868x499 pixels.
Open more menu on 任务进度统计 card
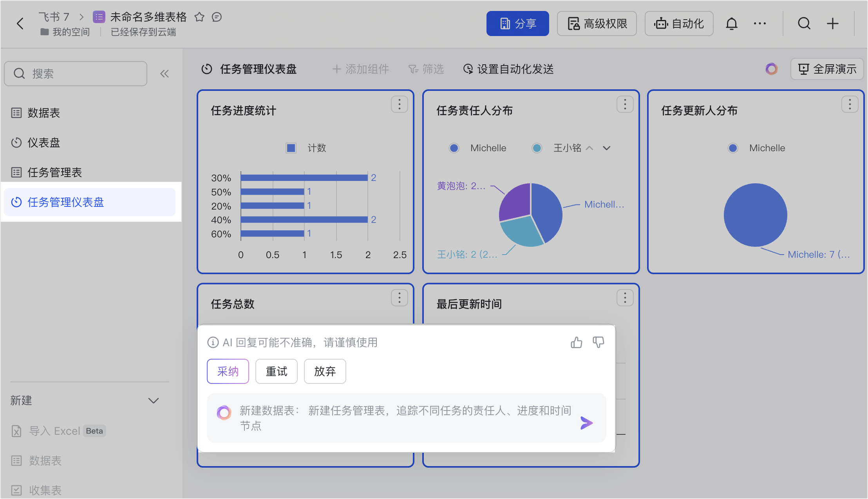click(x=400, y=105)
